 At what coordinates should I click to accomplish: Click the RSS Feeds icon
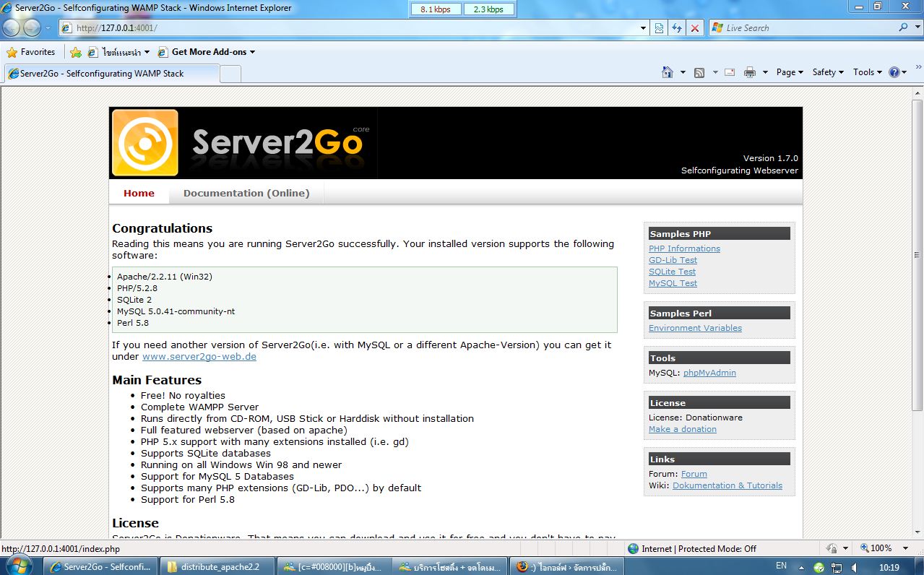coord(699,72)
